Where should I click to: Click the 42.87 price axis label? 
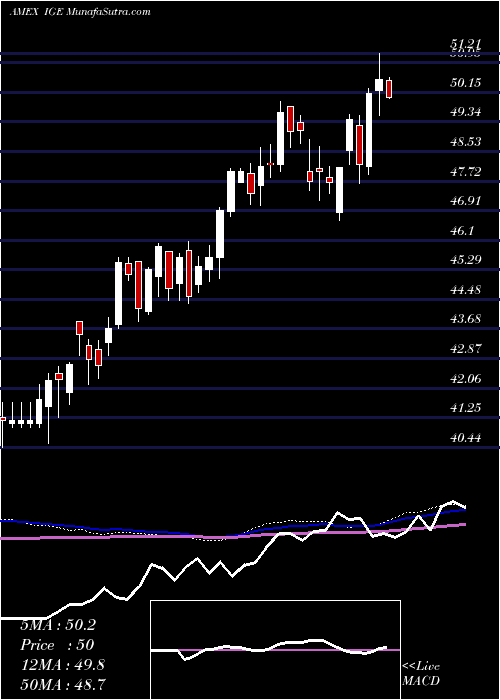pos(466,349)
